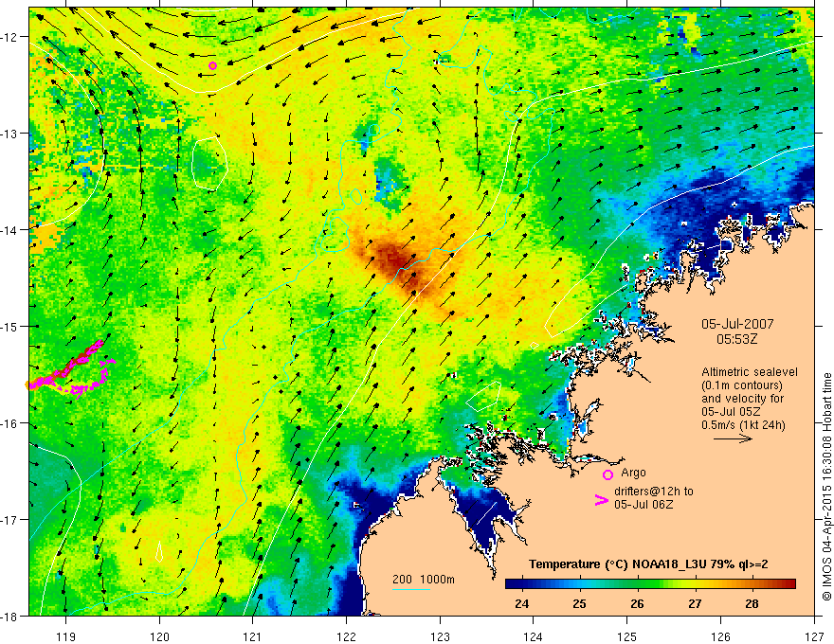Viewport: 834px width, 644px height.
Task: Click the '(0.1m contours)' text
Action: point(742,385)
